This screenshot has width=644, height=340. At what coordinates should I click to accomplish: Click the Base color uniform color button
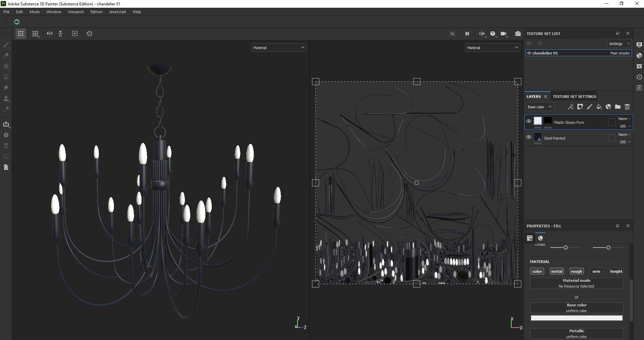click(576, 308)
